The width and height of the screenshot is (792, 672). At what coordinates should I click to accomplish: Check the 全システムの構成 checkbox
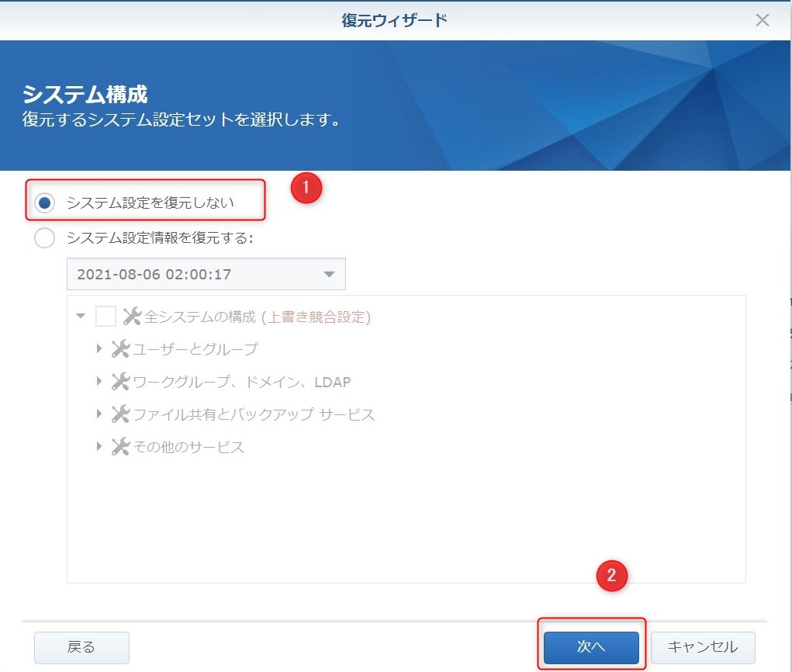point(105,317)
